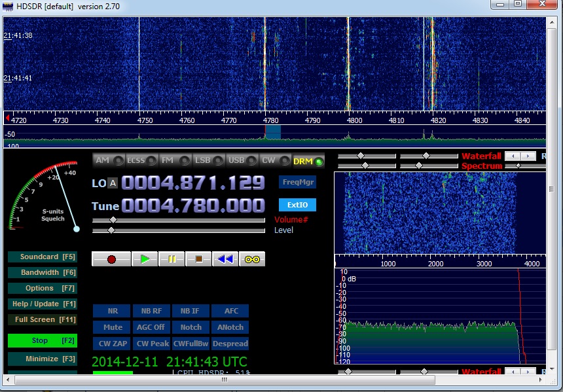Switch to USB mode
This screenshot has width=563, height=392.
242,160
